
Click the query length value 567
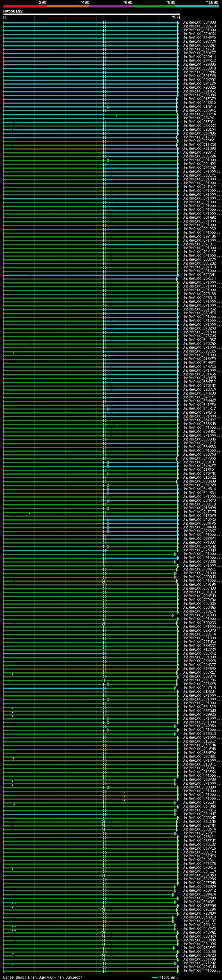[175, 17]
